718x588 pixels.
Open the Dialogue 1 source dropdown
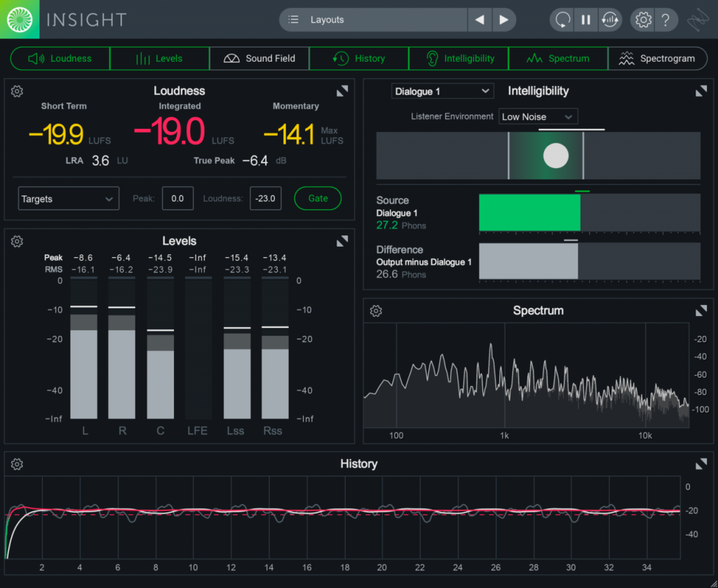point(442,91)
